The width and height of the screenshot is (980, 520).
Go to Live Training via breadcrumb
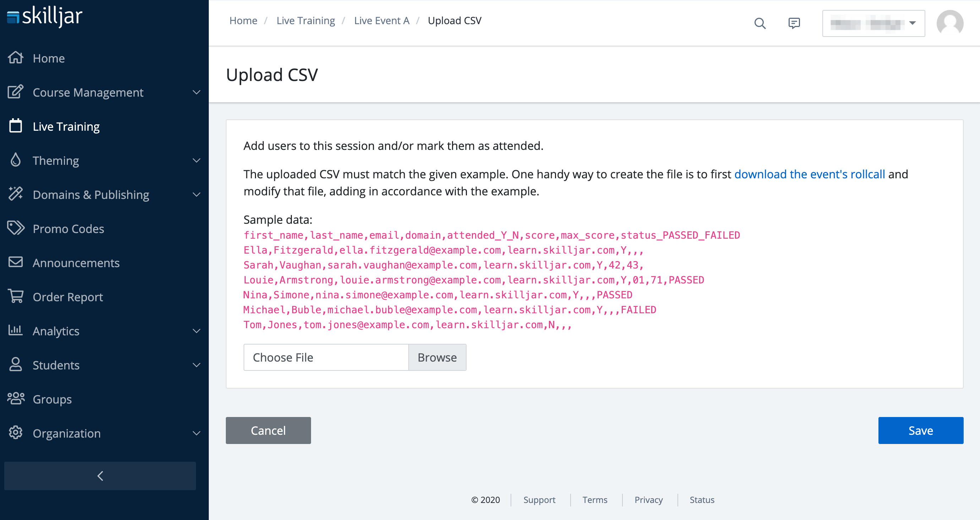click(305, 20)
